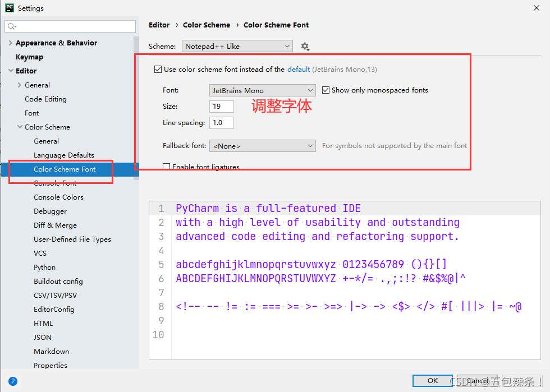Image resolution: width=550 pixels, height=392 pixels.
Task: Expand Appearance & Behavior section
Action: pyautogui.click(x=10, y=43)
